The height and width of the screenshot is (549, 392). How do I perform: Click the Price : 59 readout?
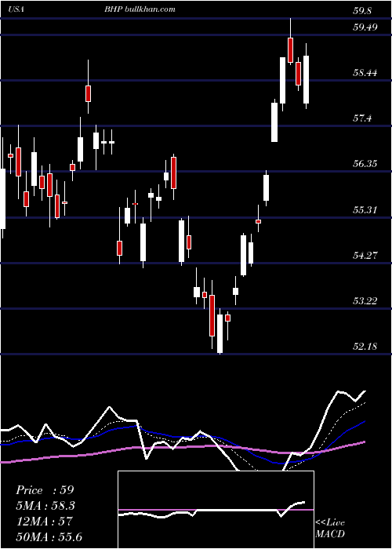(45, 490)
